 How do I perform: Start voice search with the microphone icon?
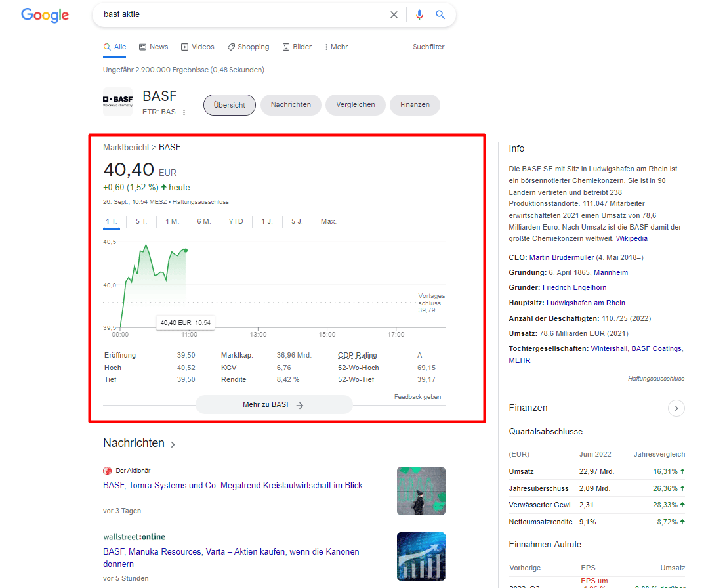pos(419,15)
